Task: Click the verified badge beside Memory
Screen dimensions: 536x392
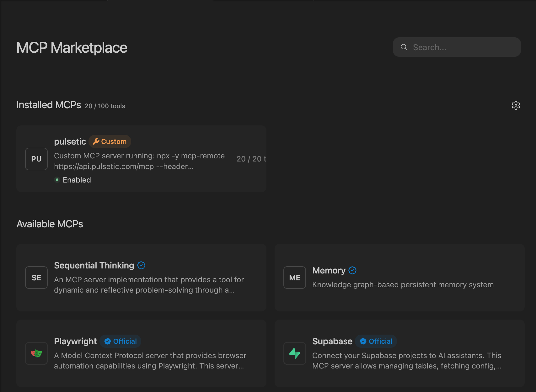Action: (x=352, y=270)
